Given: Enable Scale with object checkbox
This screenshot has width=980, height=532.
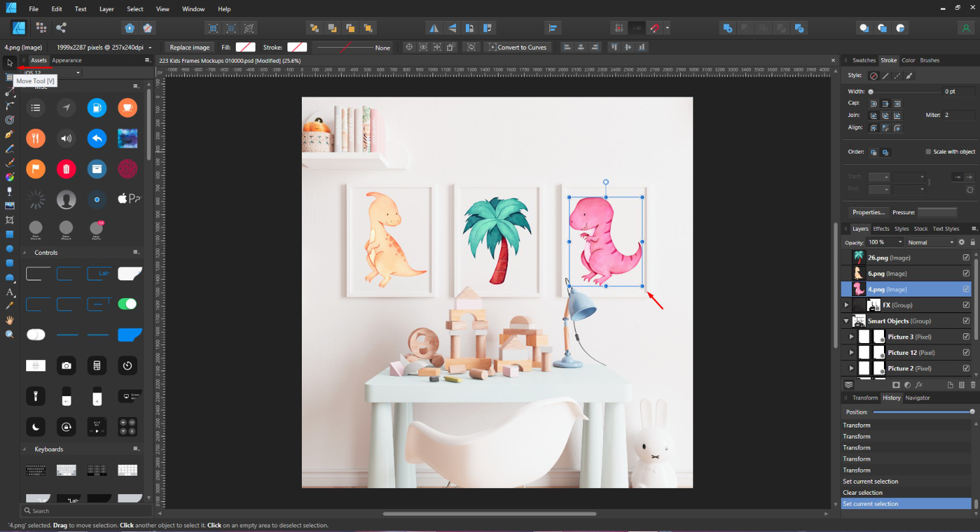Looking at the screenshot, I should tap(928, 152).
